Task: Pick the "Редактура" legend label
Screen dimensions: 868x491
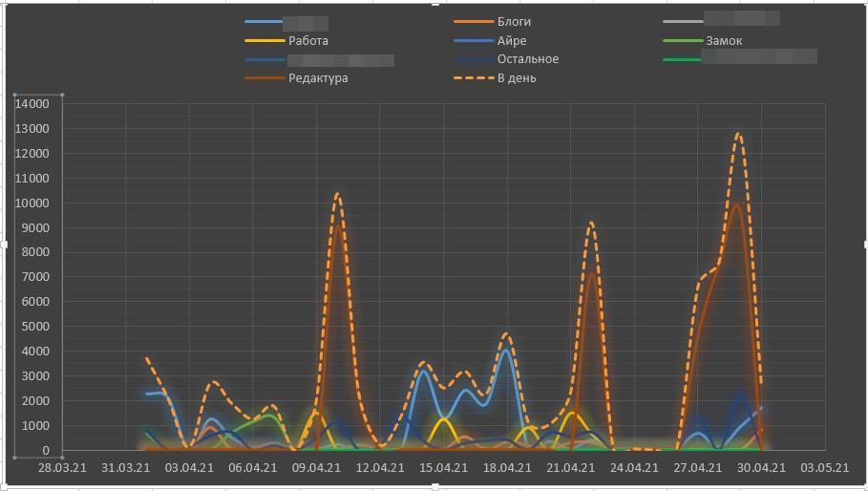Action: point(318,78)
